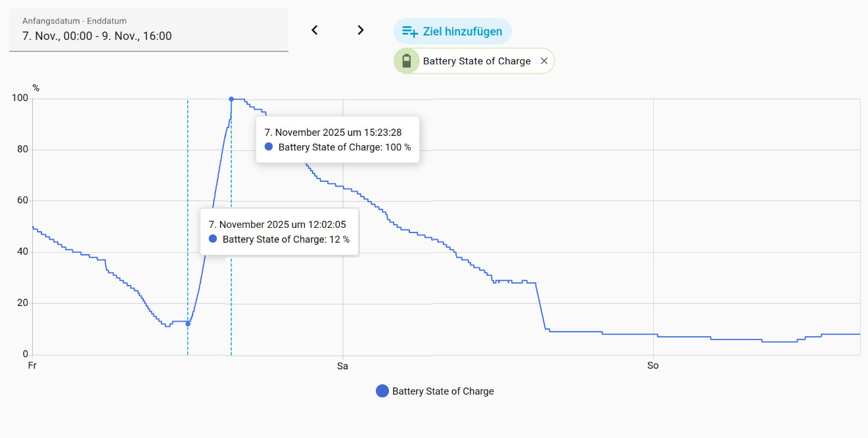Click the So label on the x-axis
Screen dimensions: 868x438
point(652,366)
